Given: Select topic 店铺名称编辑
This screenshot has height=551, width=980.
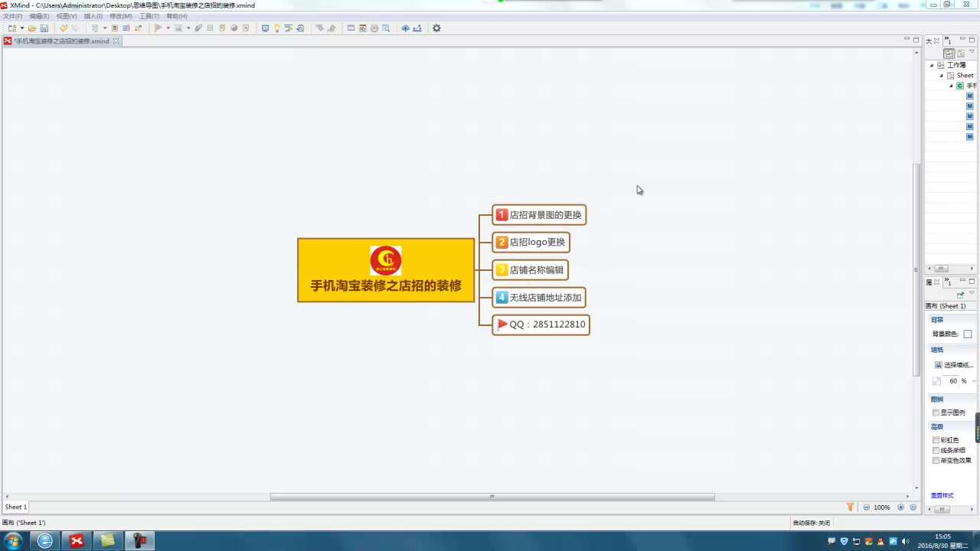Looking at the screenshot, I should pos(530,270).
